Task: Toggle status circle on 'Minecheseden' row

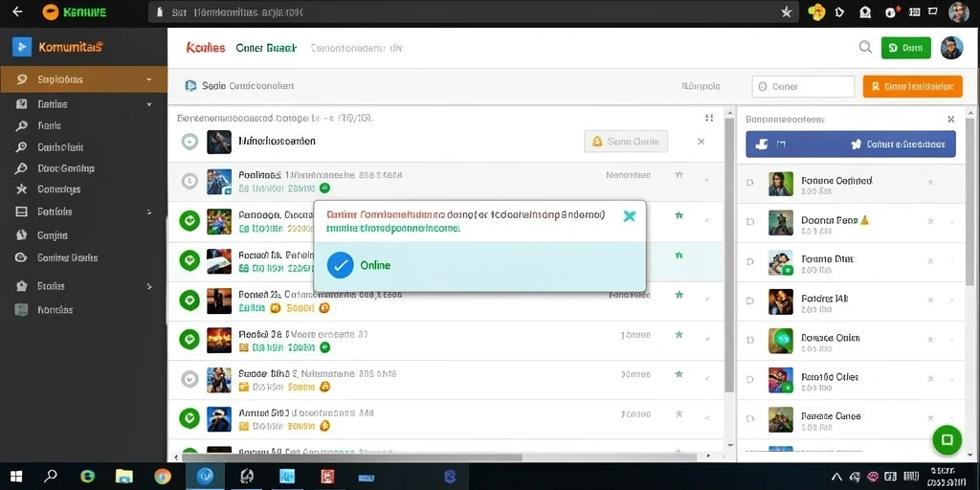Action: pyautogui.click(x=189, y=142)
